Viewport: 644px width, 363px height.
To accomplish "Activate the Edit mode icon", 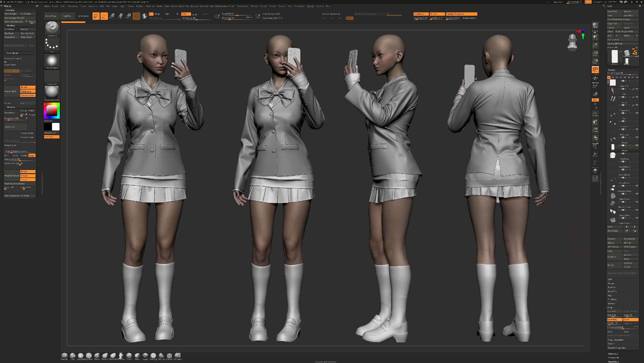I will [96, 16].
